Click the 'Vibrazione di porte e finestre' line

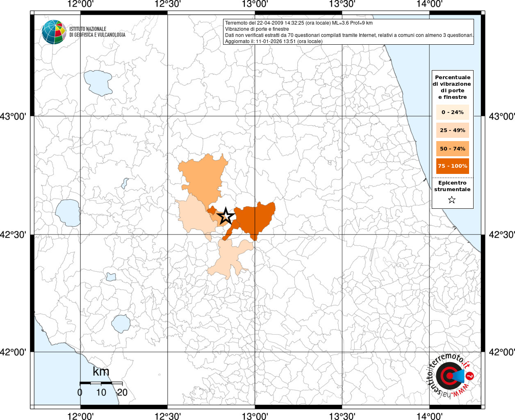(257, 29)
